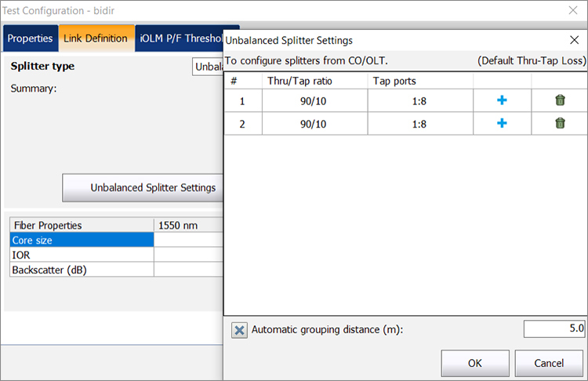Image resolution: width=588 pixels, height=381 pixels.
Task: Toggle Automatic grouping distance checkbox
Action: pyautogui.click(x=239, y=330)
